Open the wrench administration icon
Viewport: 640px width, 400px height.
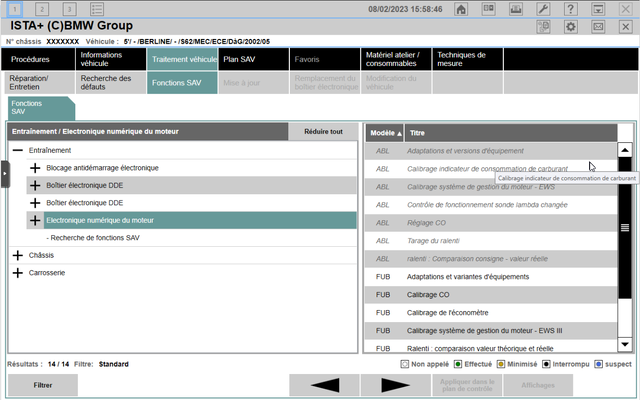543,9
